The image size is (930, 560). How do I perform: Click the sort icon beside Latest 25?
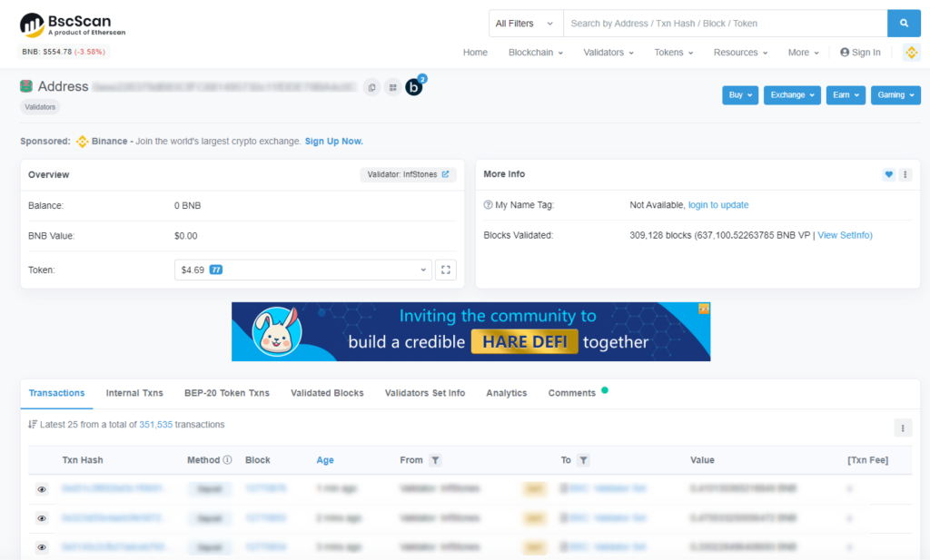(33, 424)
